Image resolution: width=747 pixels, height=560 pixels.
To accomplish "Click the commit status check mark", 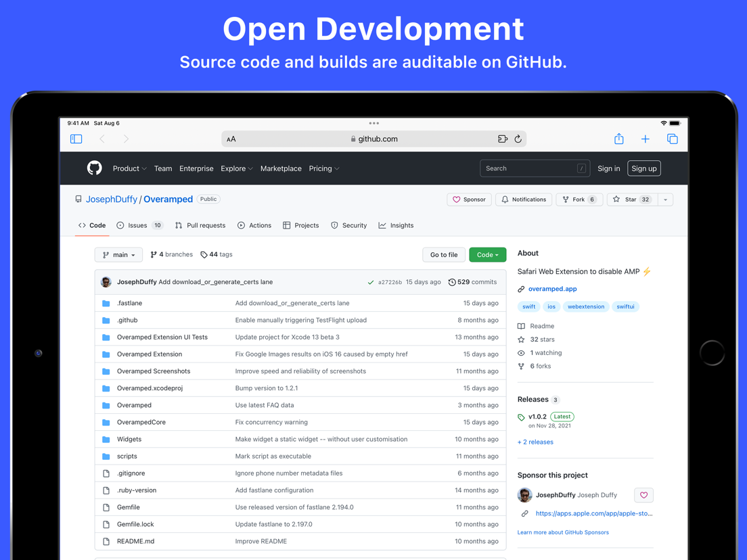I will click(371, 283).
